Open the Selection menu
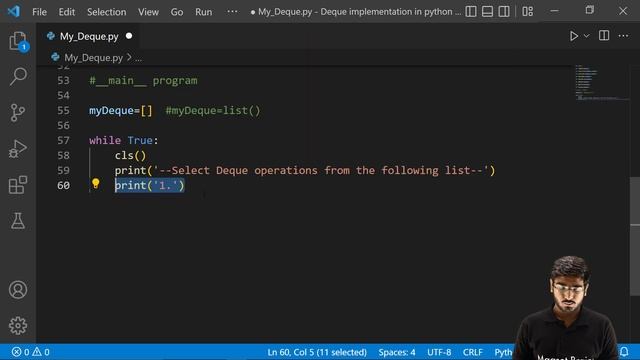 tap(107, 12)
